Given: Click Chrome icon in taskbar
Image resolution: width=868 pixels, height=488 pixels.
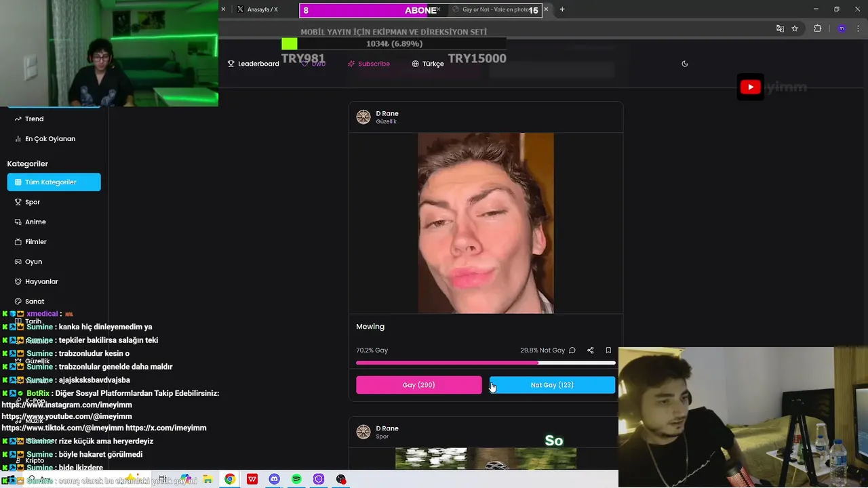Looking at the screenshot, I should pos(230,479).
